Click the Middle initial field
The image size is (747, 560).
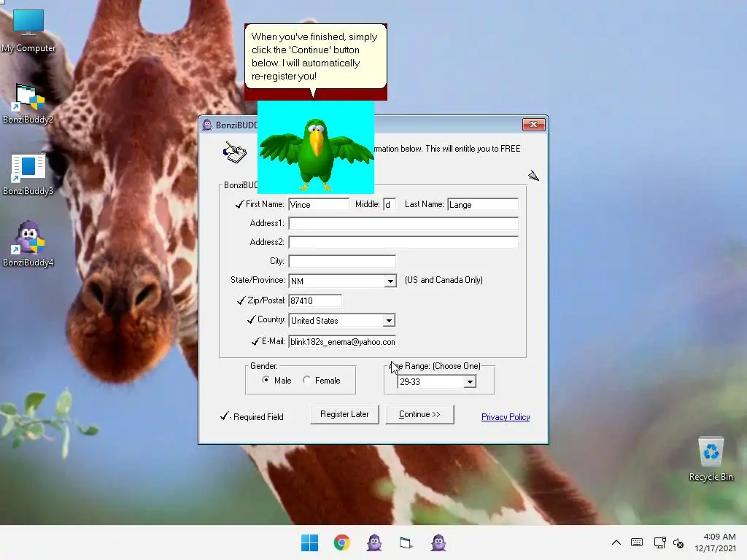pos(390,205)
